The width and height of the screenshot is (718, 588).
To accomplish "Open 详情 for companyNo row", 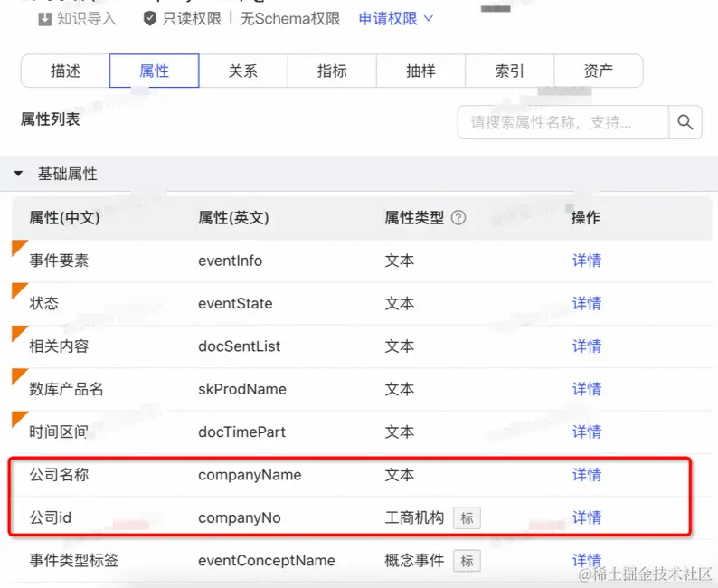I will [587, 517].
